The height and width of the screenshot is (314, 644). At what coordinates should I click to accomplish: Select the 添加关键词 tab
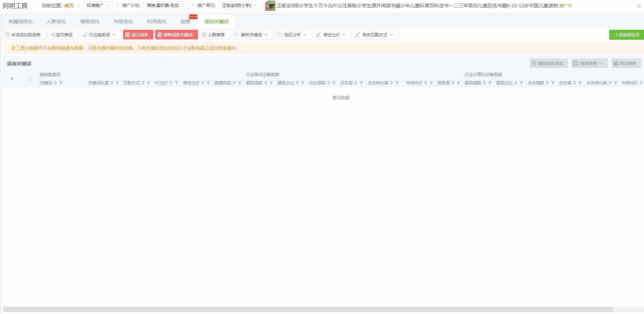click(217, 21)
